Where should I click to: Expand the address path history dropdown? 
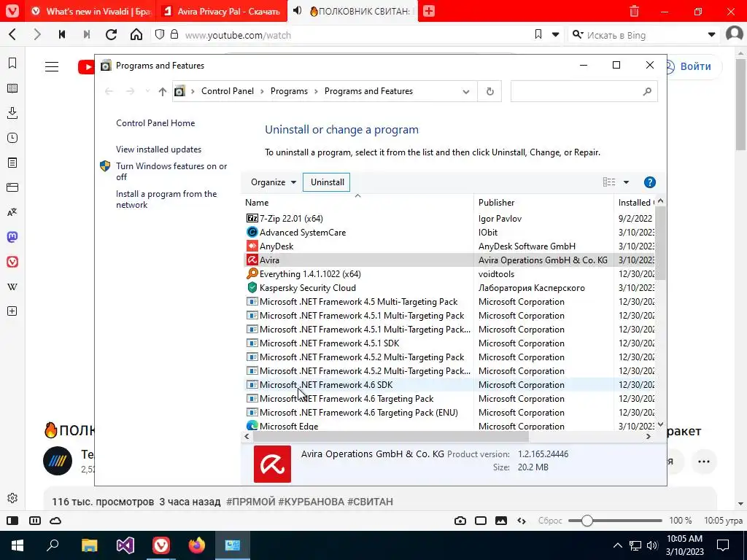466,91
